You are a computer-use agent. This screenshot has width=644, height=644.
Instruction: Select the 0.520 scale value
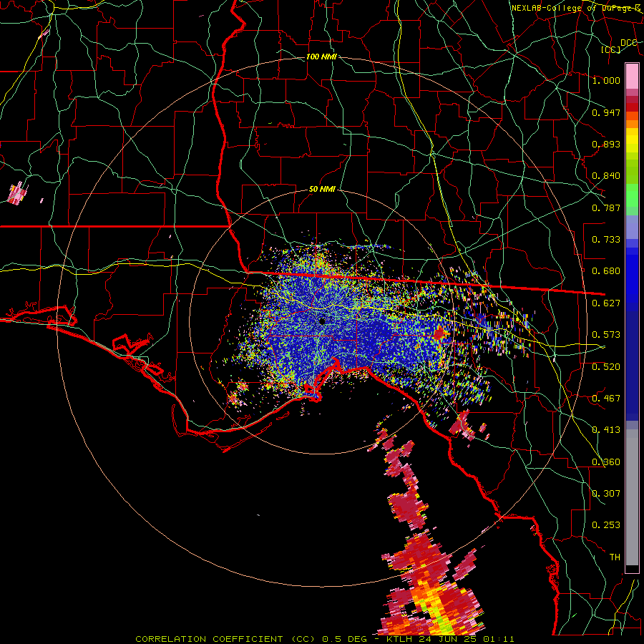606,367
